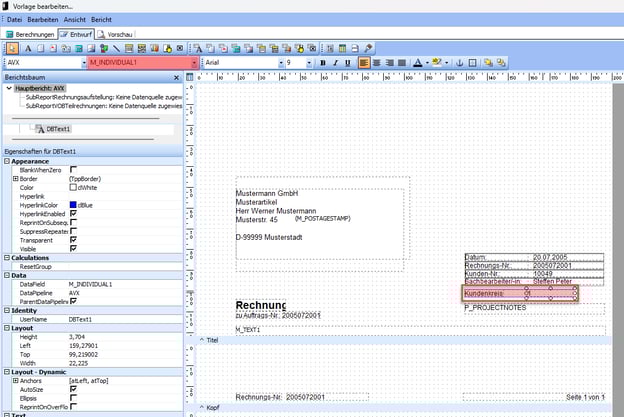Enable the BlankWhenZero checkbox
The image size is (624, 417).
[73, 170]
